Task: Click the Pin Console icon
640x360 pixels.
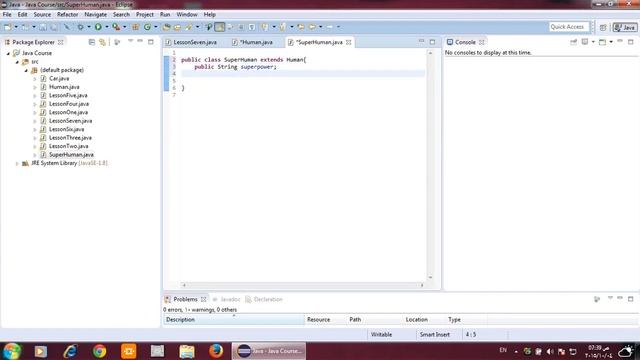Action: click(x=573, y=42)
